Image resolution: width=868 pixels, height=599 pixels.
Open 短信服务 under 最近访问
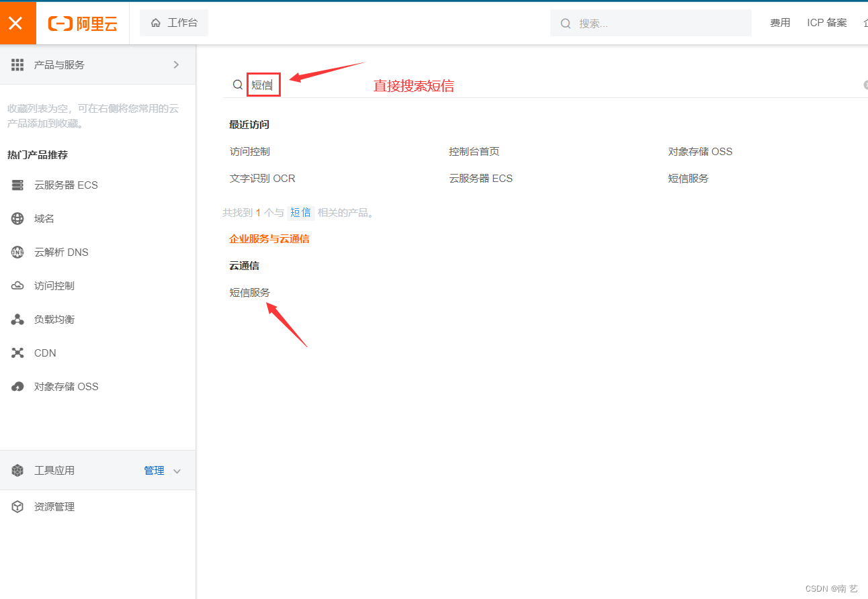[688, 179]
